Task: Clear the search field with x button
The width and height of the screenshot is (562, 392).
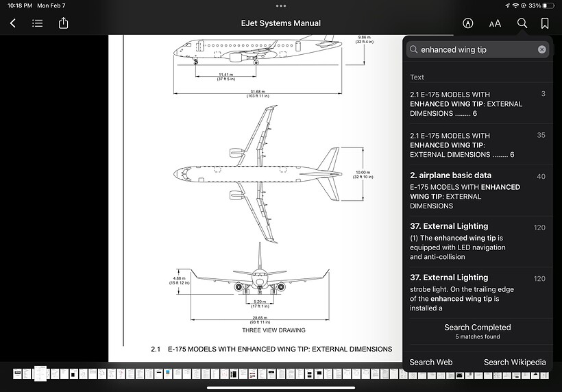Action: [x=541, y=49]
